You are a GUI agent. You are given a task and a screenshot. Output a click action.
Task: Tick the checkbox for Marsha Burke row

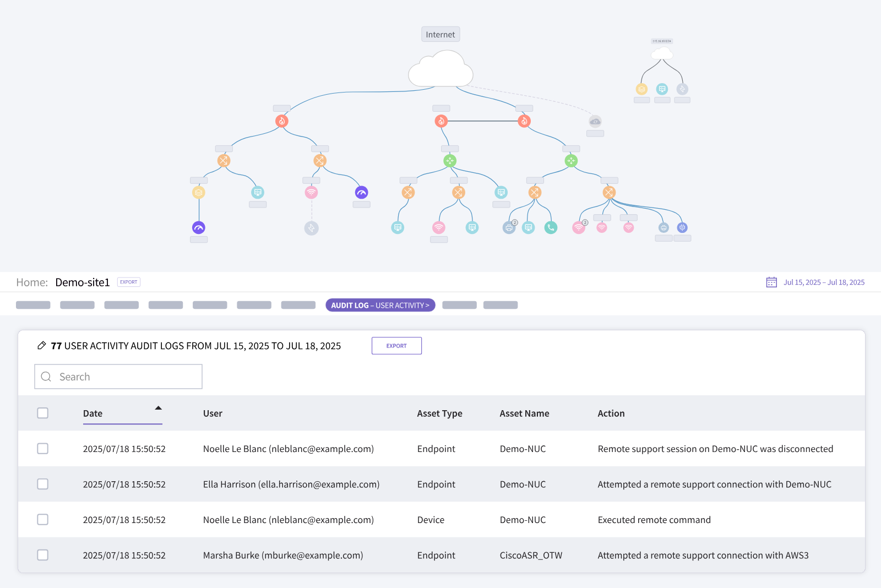point(42,555)
